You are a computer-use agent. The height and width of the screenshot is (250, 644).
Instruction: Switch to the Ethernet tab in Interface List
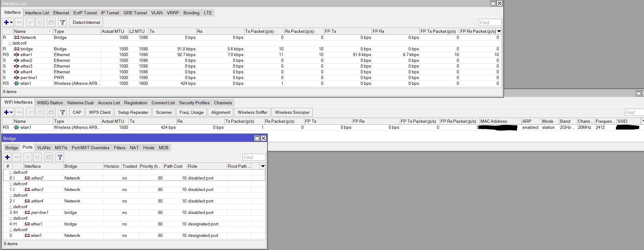click(x=61, y=13)
